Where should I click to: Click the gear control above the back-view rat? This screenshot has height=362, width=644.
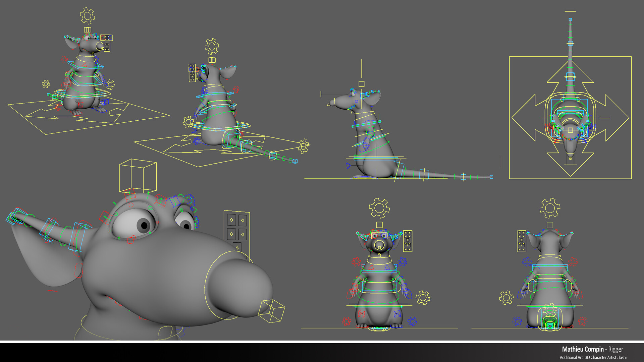[x=549, y=208]
